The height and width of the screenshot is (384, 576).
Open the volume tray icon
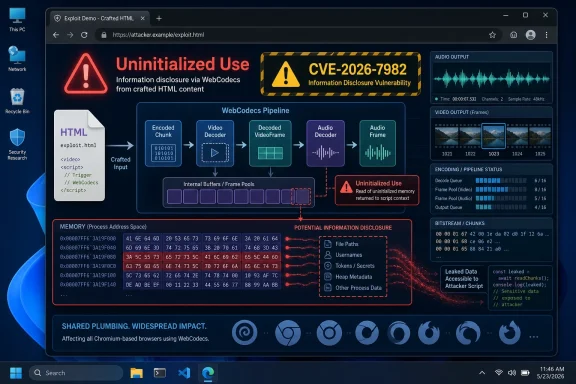pos(512,373)
